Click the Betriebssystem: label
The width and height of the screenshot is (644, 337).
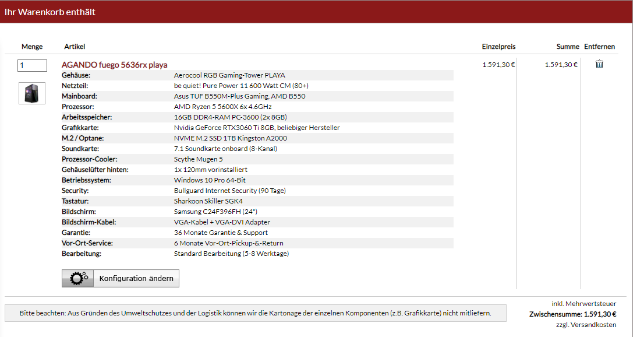86,180
